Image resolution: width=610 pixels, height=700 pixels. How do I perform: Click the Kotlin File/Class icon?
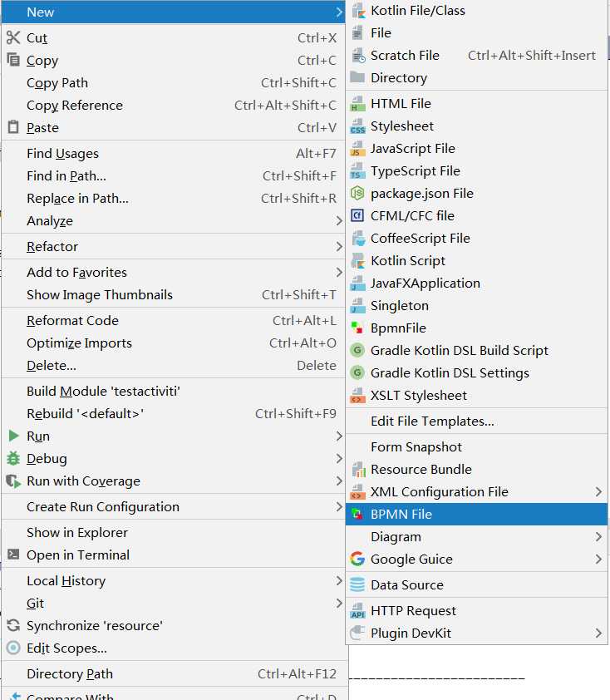click(x=358, y=10)
